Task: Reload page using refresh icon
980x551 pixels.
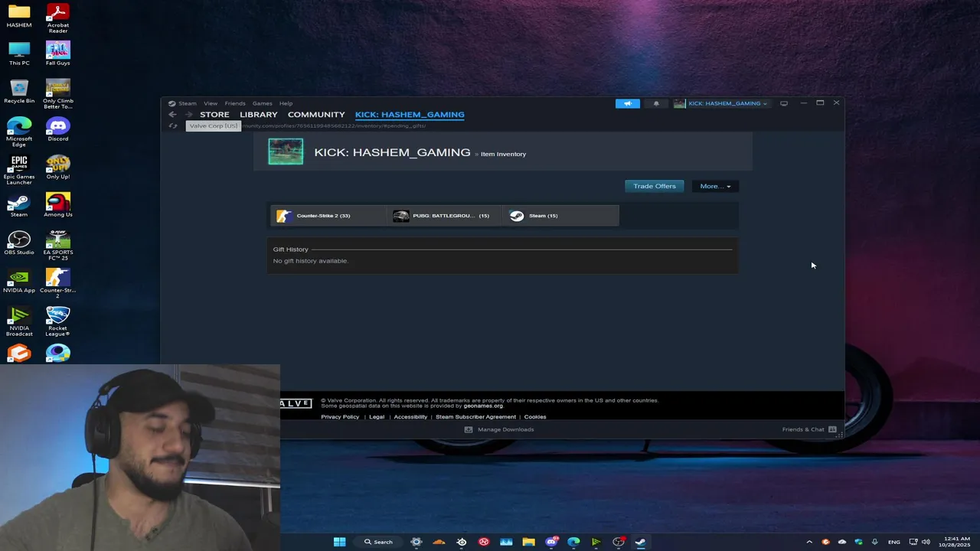Action: tap(173, 126)
